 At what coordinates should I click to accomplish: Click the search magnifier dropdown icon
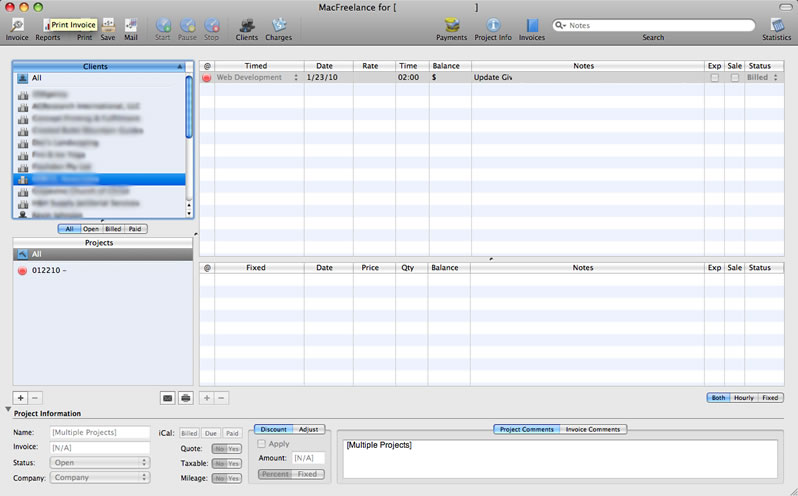560,25
